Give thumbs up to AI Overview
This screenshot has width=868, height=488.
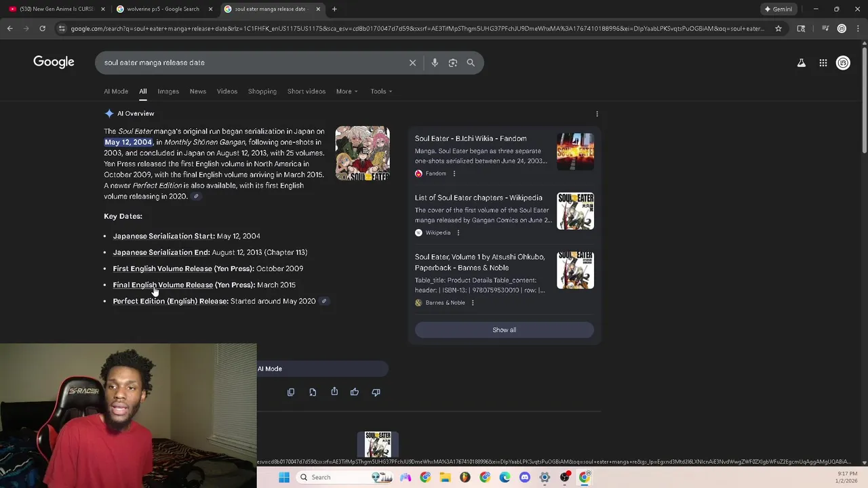tap(354, 392)
